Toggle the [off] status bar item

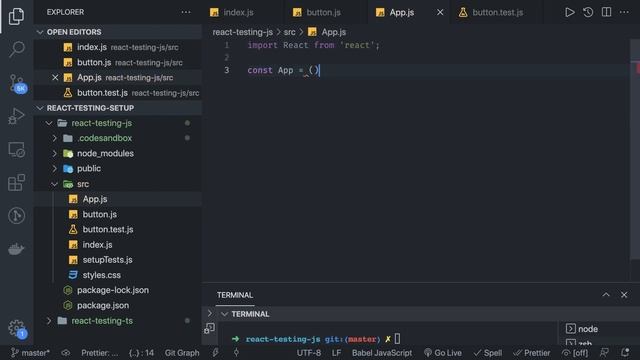click(575, 353)
